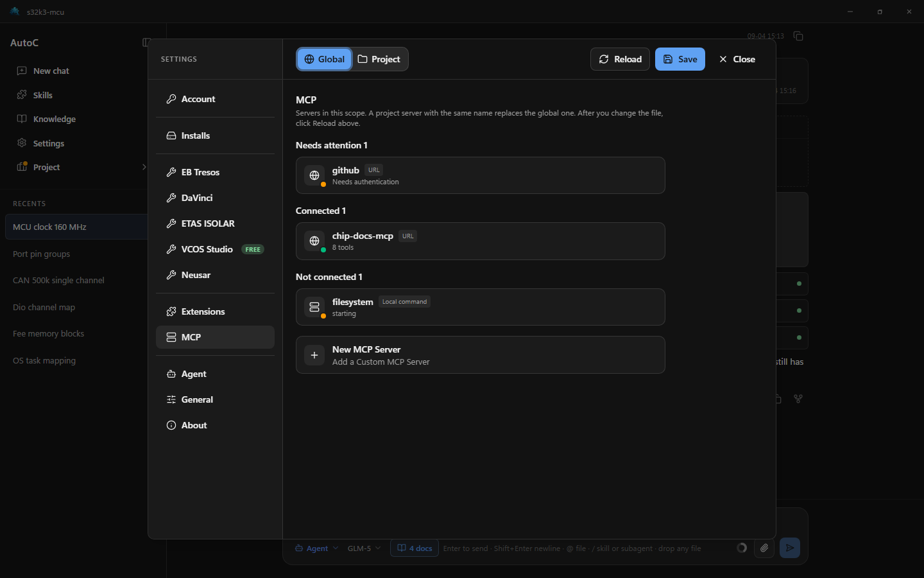This screenshot has width=924, height=578.
Task: Select MCP settings section
Action: (x=215, y=337)
